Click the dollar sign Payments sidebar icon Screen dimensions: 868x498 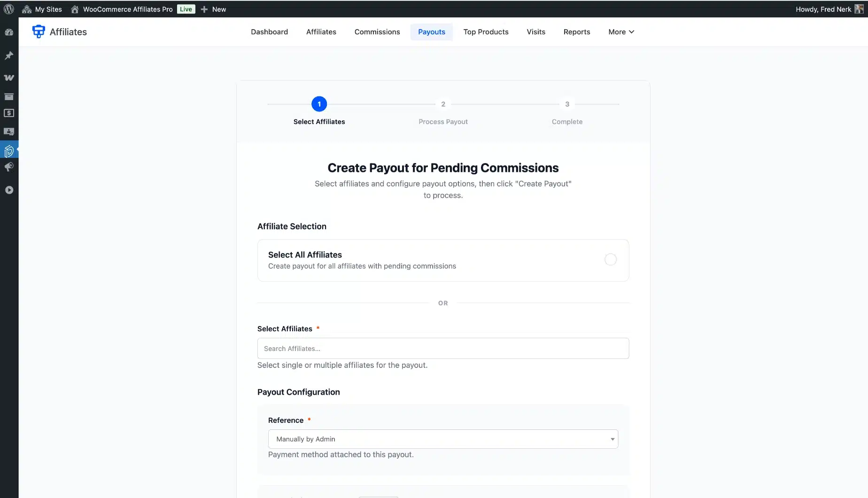(9, 113)
